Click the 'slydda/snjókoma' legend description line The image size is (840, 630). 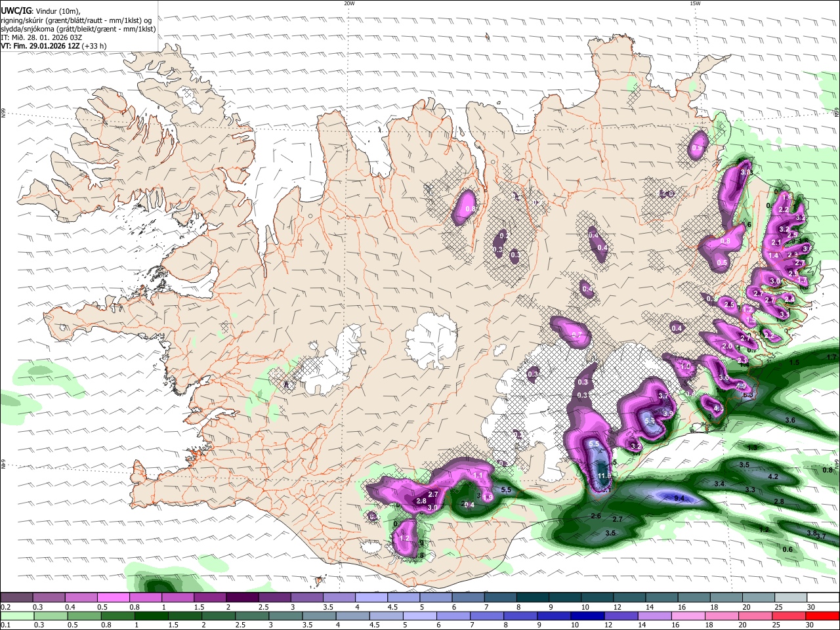(x=78, y=29)
